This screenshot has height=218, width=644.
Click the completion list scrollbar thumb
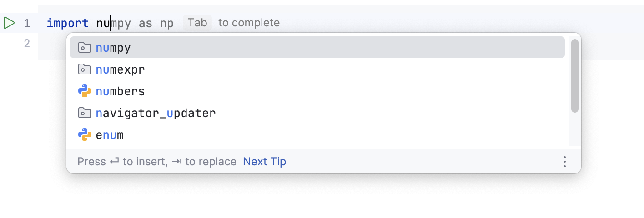tap(574, 75)
